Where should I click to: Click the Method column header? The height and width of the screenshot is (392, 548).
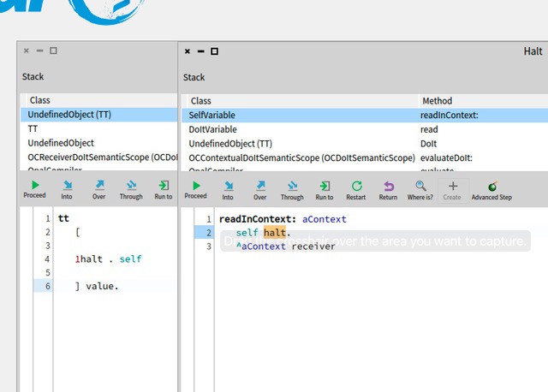point(437,100)
